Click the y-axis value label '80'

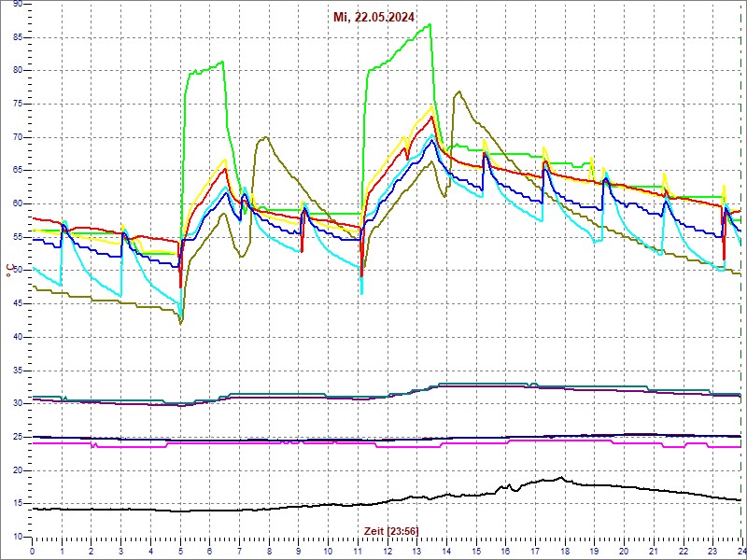click(x=18, y=71)
